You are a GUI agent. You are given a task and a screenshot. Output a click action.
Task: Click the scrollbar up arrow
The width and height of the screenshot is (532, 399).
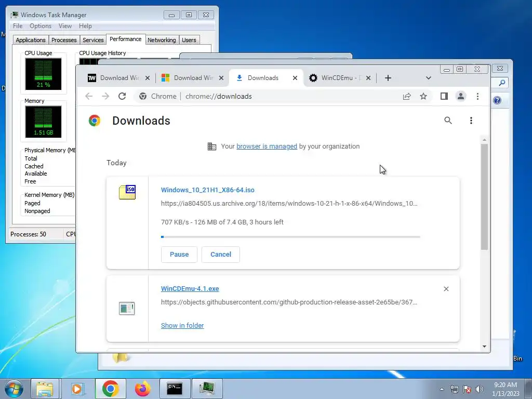(x=484, y=140)
